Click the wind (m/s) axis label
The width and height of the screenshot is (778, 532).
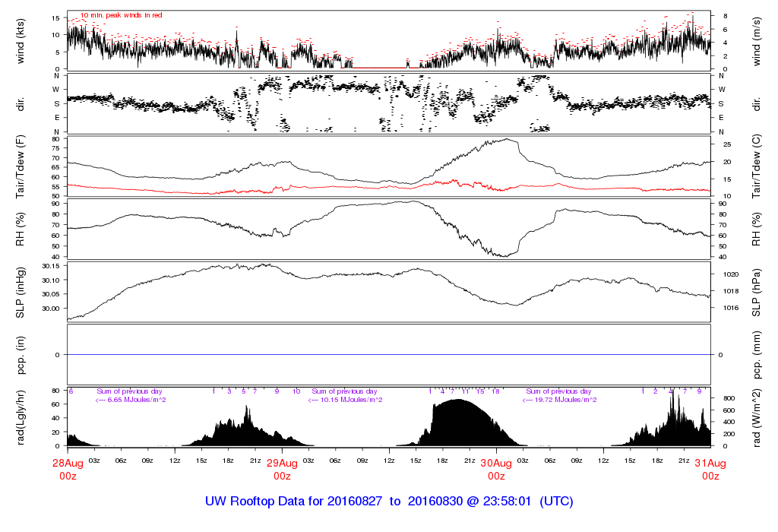[x=757, y=40]
